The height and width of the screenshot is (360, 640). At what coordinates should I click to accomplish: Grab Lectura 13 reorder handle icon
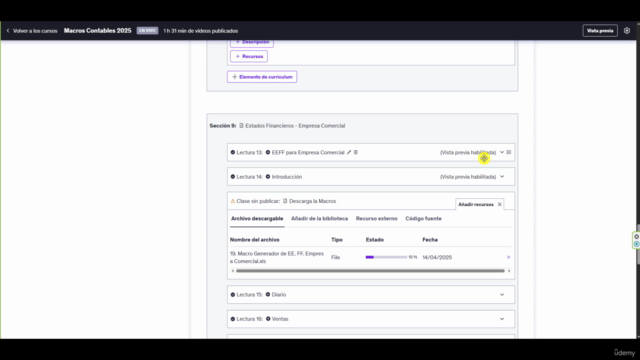click(x=509, y=152)
